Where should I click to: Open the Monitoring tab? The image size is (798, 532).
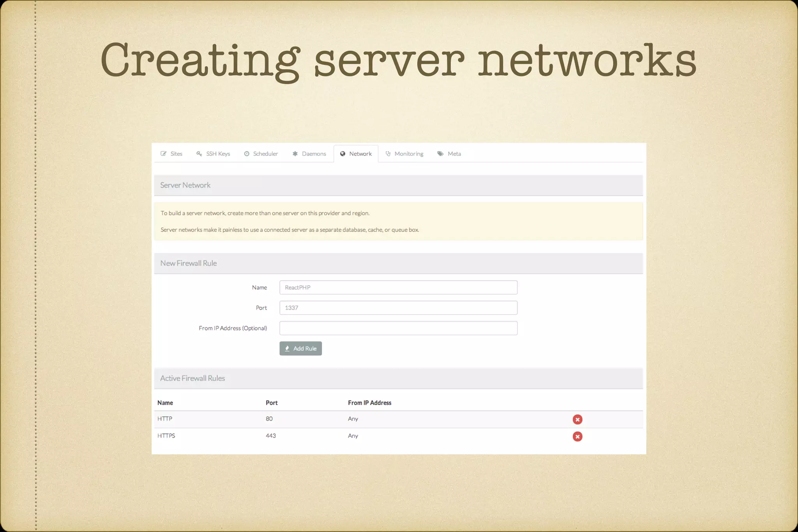[x=404, y=154]
